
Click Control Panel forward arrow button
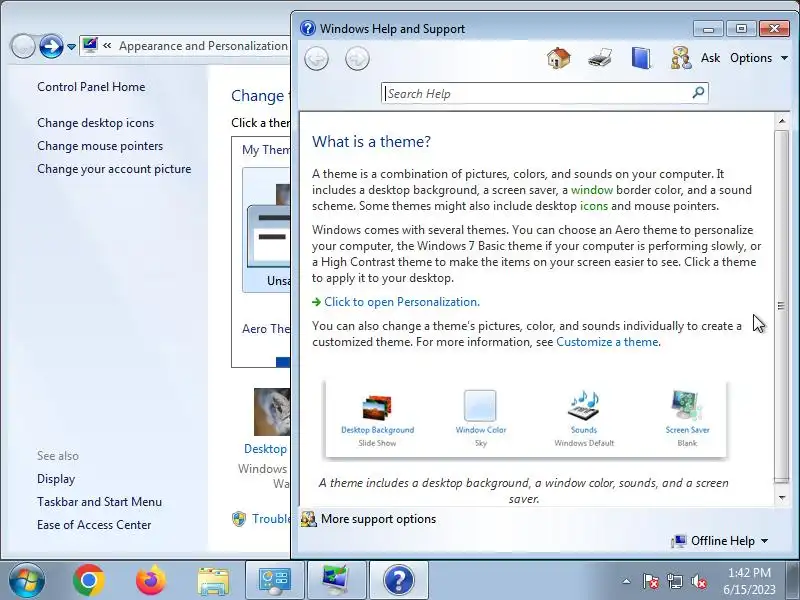52,46
